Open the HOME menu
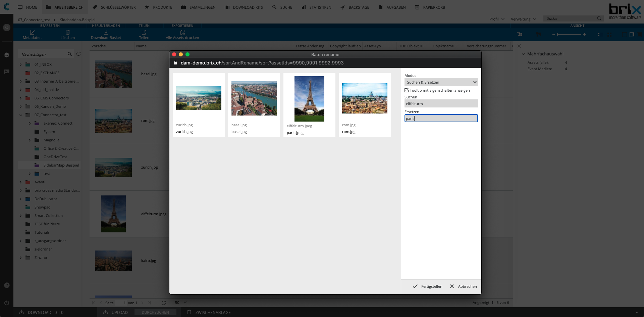This screenshot has width=644, height=317. click(28, 7)
